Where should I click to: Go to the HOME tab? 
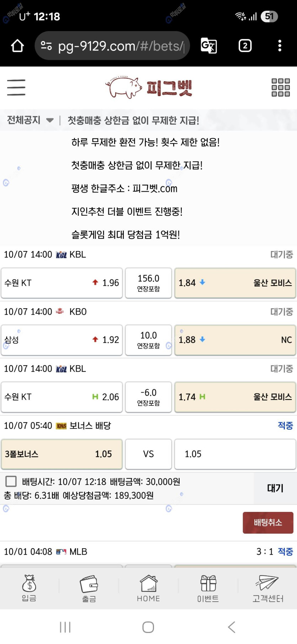coord(148,588)
